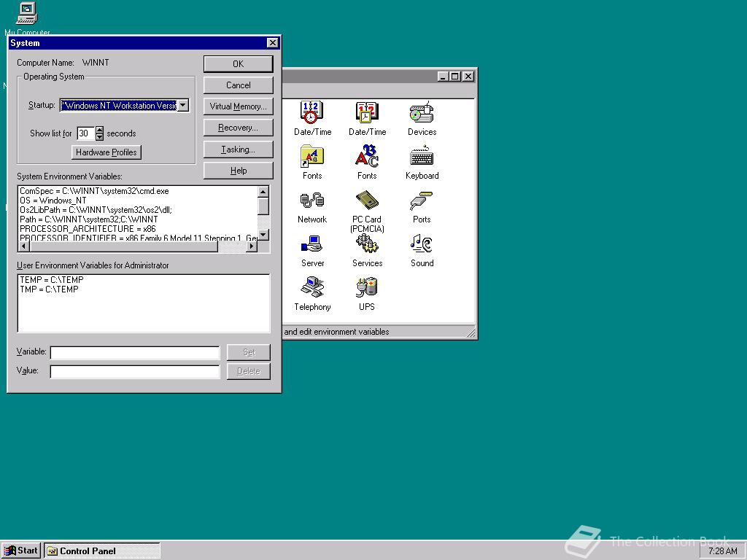The image size is (747, 560).
Task: Click the seconds value field showing 30
Action: point(86,133)
